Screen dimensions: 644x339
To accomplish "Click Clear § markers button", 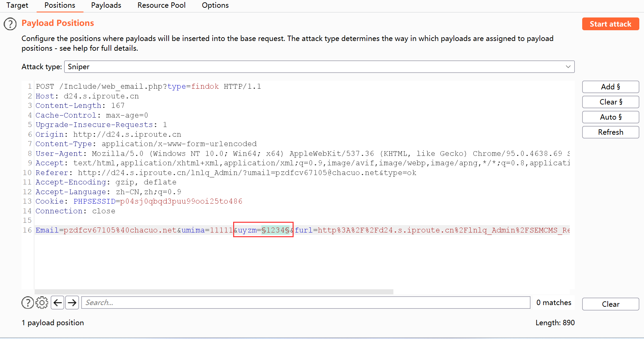I will pos(610,102).
